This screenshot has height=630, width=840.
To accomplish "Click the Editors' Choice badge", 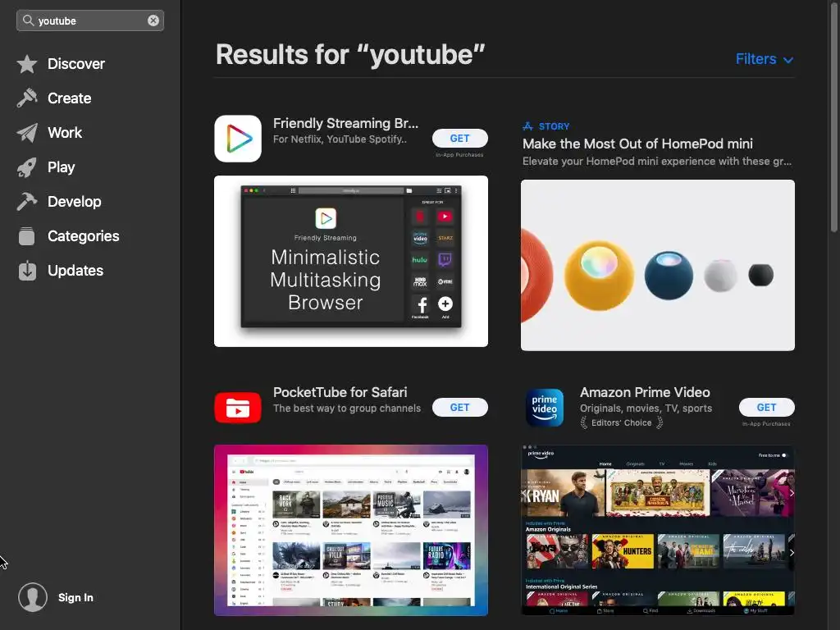I will 622,422.
